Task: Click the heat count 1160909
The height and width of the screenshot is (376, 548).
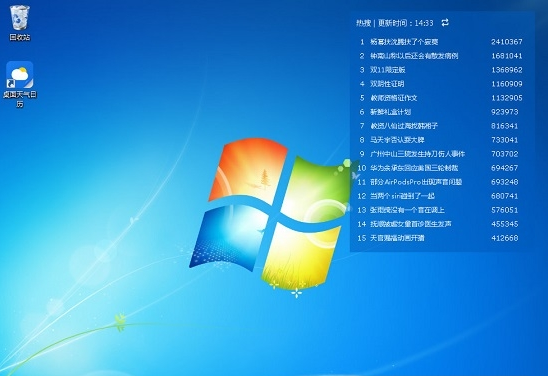Action: click(x=507, y=84)
